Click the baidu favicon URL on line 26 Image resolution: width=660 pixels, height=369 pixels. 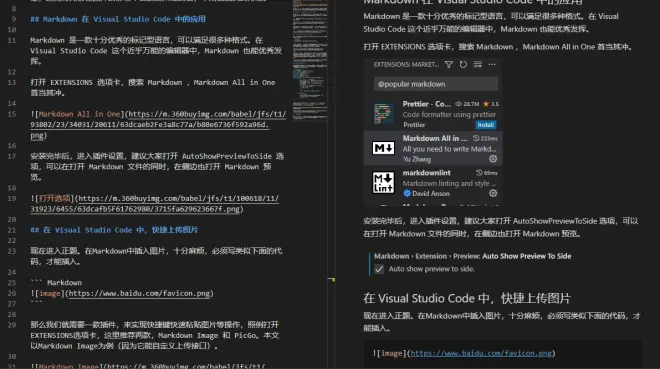pos(139,293)
